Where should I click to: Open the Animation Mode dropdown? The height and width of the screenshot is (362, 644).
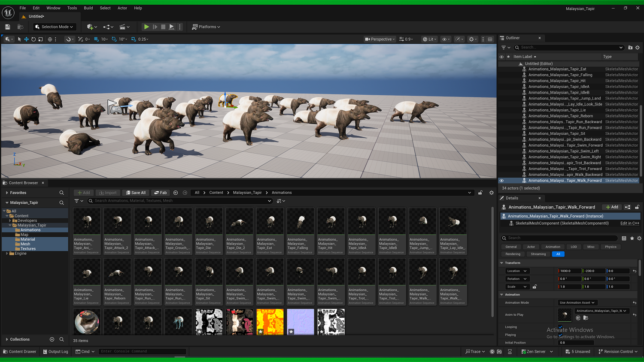(577, 303)
